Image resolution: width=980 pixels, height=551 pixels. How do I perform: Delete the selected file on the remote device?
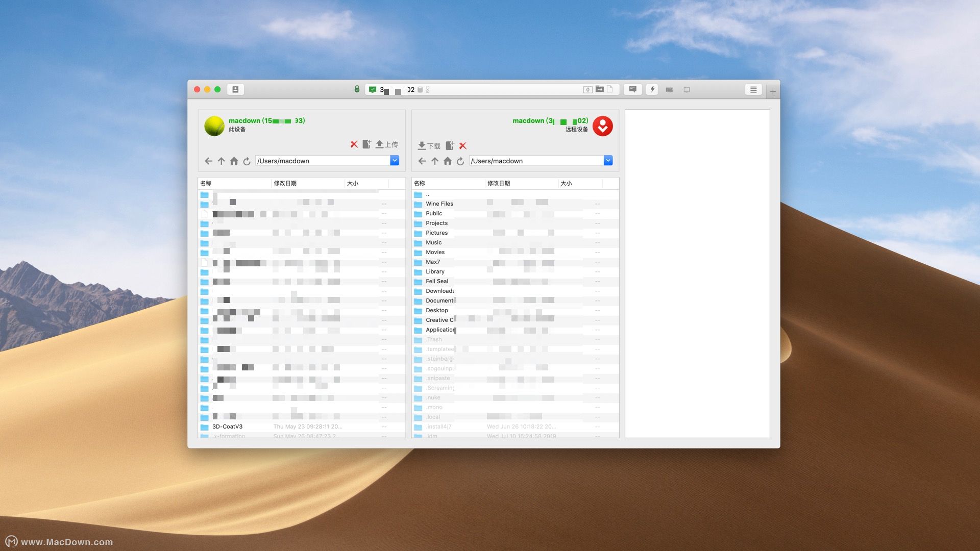[463, 145]
